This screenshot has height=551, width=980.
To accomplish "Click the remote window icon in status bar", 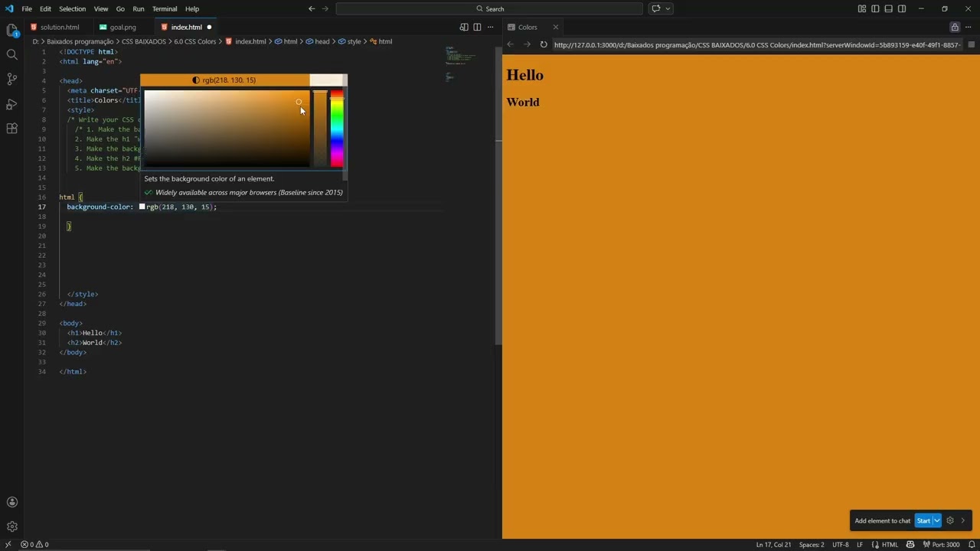I will tap(8, 545).
